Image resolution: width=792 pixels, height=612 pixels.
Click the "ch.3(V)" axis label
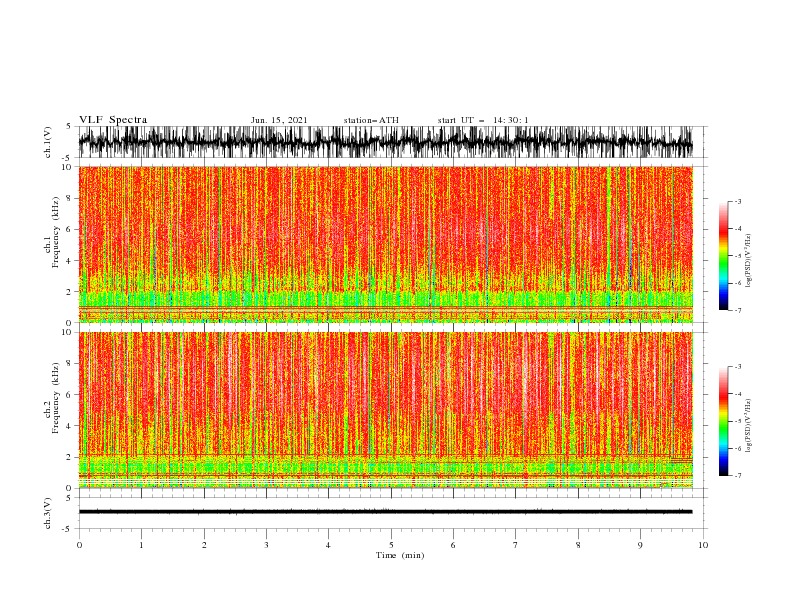(x=48, y=513)
